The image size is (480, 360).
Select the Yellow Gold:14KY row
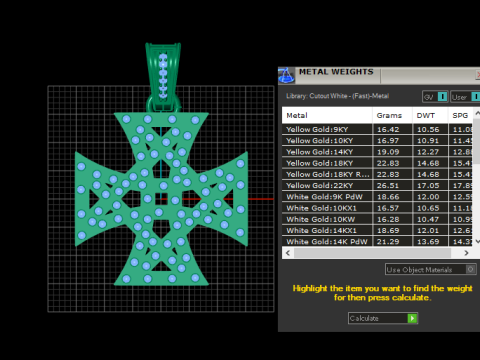(377, 152)
